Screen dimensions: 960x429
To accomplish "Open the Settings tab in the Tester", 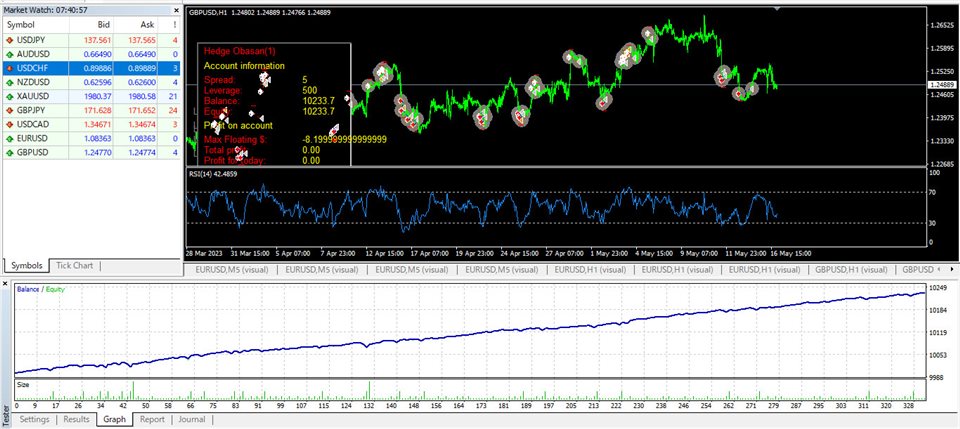I will tap(34, 420).
